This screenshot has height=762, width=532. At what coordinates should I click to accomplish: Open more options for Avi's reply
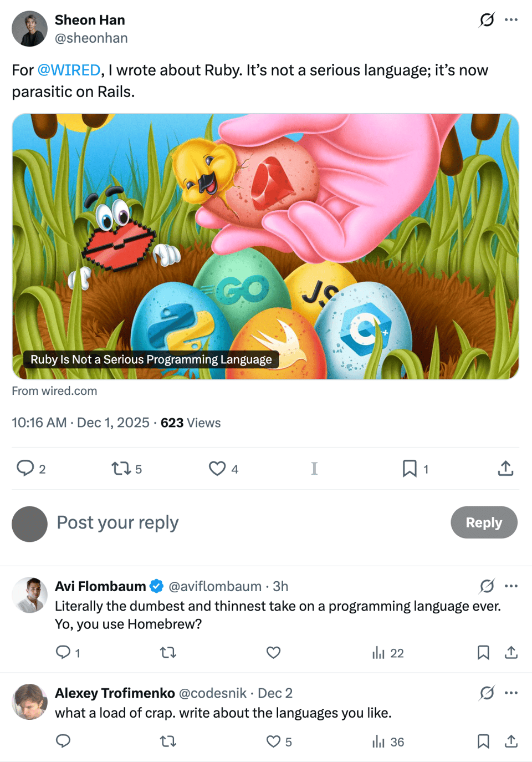[511, 586]
